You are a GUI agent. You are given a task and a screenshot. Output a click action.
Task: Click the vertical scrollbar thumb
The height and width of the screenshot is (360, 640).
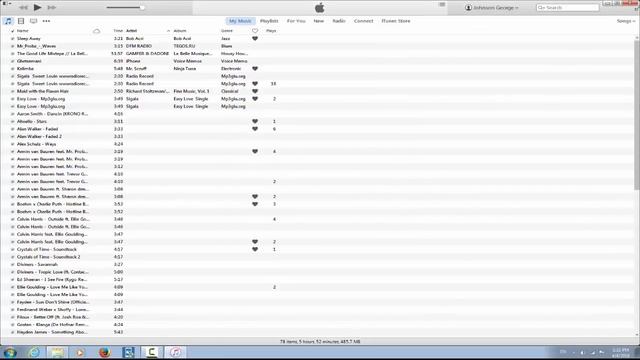tap(637, 114)
